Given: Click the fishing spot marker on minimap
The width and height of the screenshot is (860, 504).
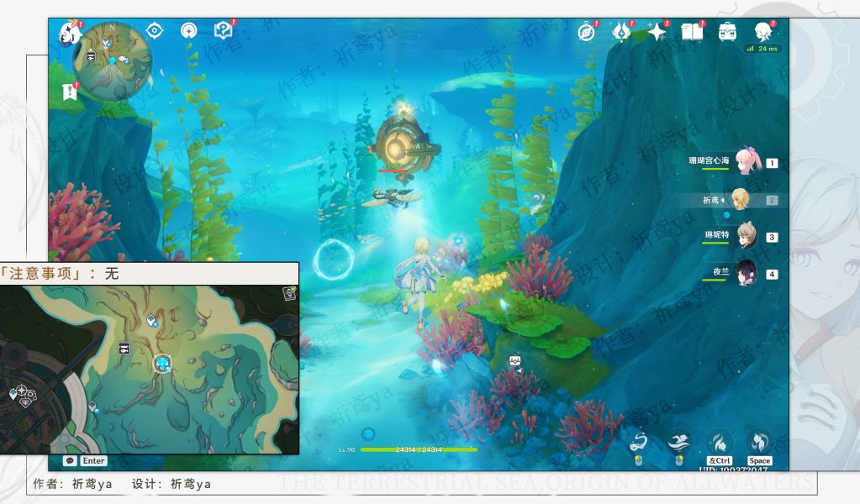Looking at the screenshot, I should point(91,56).
